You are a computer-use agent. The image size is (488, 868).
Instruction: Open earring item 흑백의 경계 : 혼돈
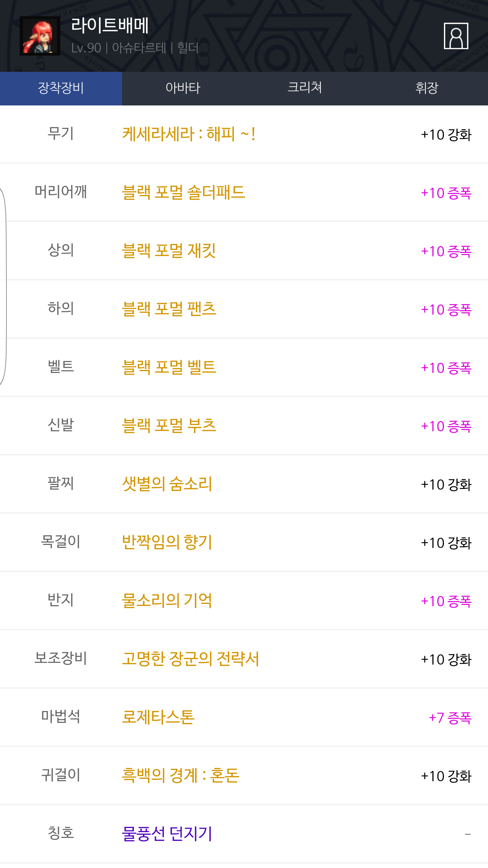[x=180, y=776]
